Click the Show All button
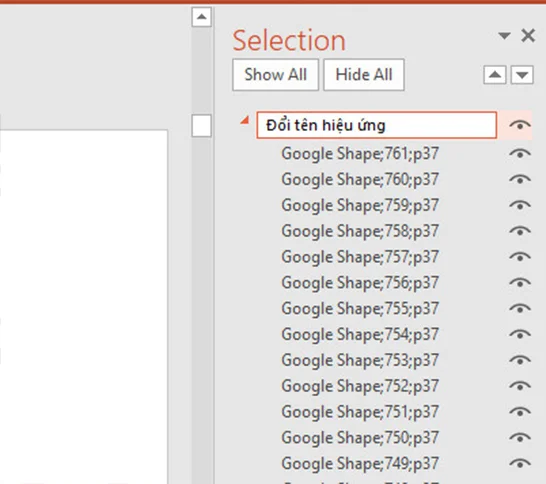This screenshot has height=484, width=546. [x=275, y=75]
